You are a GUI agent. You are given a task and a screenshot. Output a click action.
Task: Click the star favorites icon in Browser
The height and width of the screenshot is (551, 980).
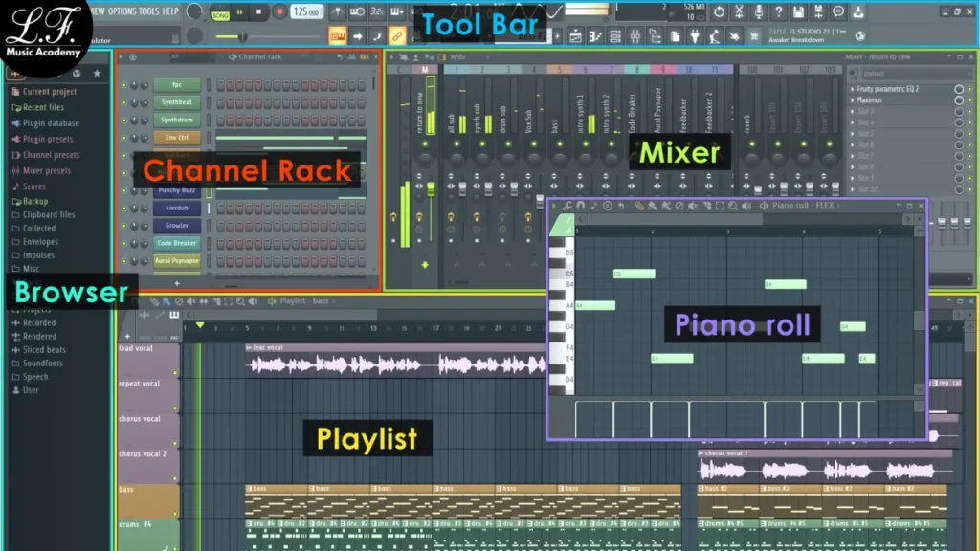pos(97,74)
